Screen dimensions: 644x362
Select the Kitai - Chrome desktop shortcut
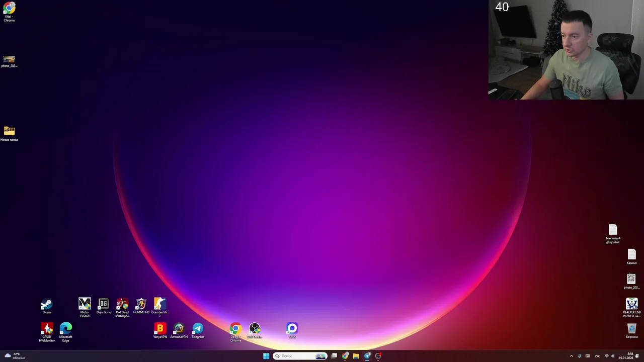point(9,12)
